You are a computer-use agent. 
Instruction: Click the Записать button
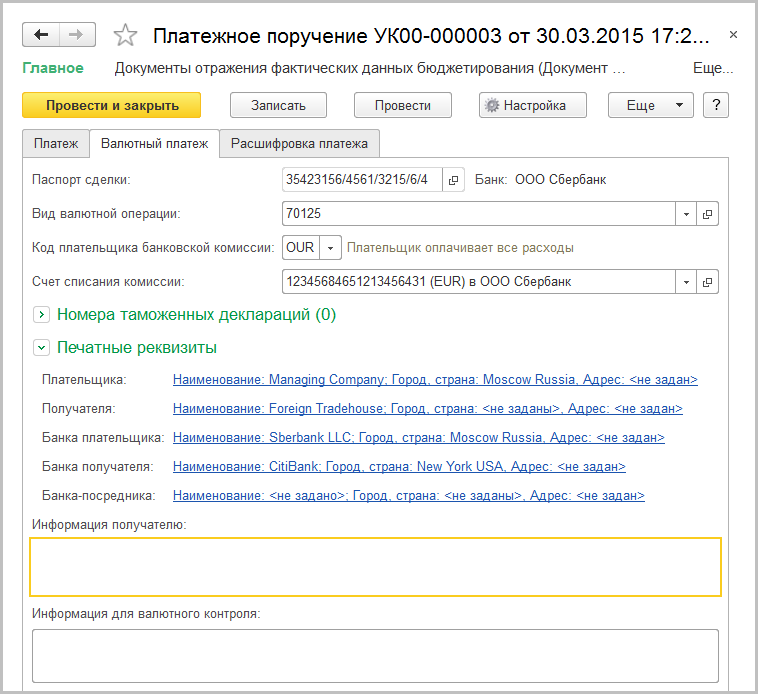pyautogui.click(x=278, y=105)
